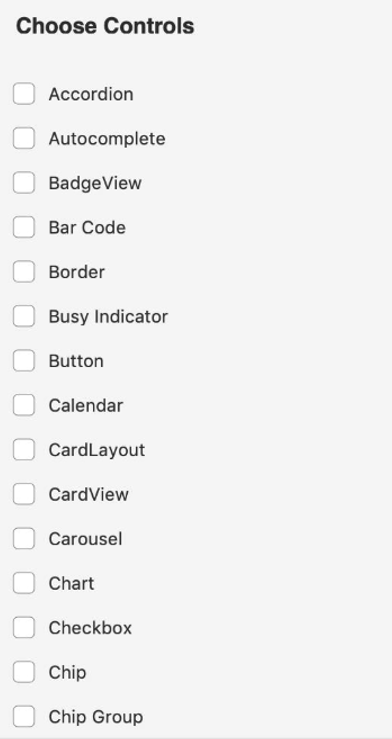Screen dimensions: 392x739
Task: Toggle the Carousel checkbox
Action: 24,538
